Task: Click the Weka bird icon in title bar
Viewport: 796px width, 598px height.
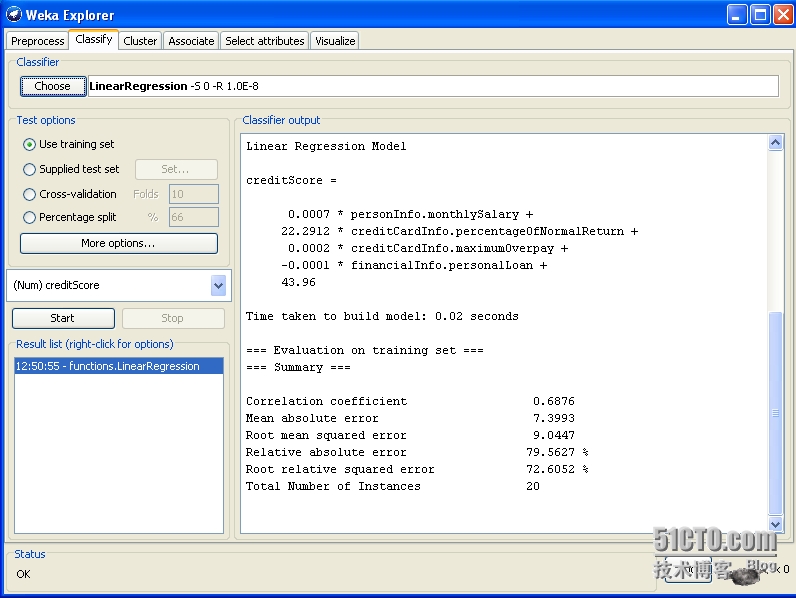Action: click(14, 14)
